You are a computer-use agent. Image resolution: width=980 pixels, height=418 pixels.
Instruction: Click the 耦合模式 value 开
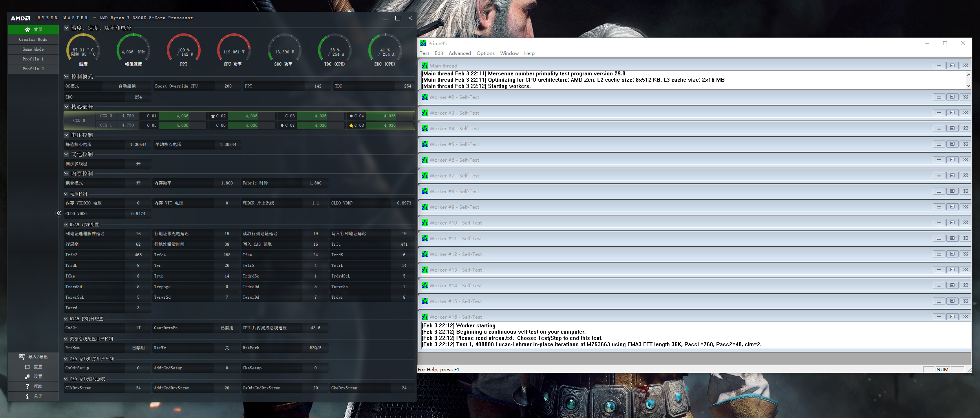[138, 183]
